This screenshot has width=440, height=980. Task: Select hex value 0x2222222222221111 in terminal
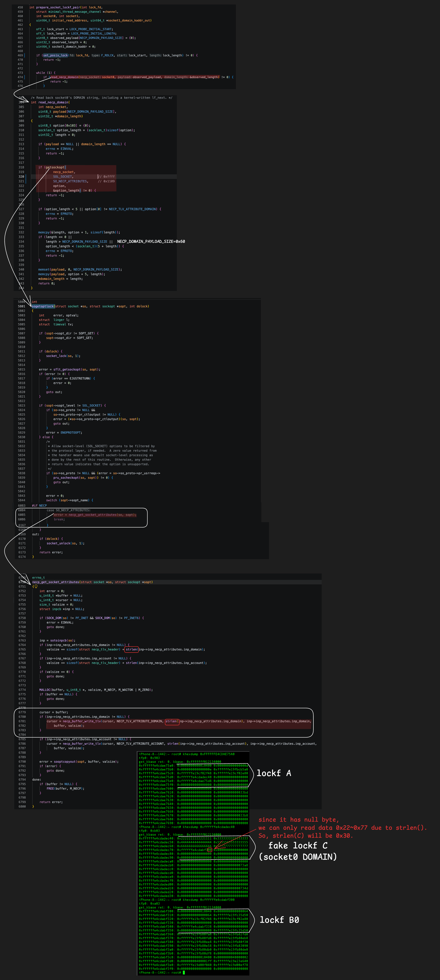tap(194, 839)
